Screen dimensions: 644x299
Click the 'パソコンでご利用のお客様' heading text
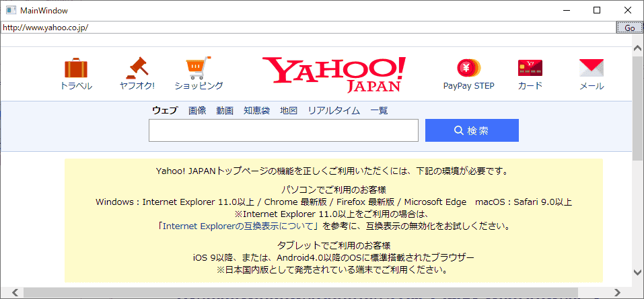(x=334, y=190)
